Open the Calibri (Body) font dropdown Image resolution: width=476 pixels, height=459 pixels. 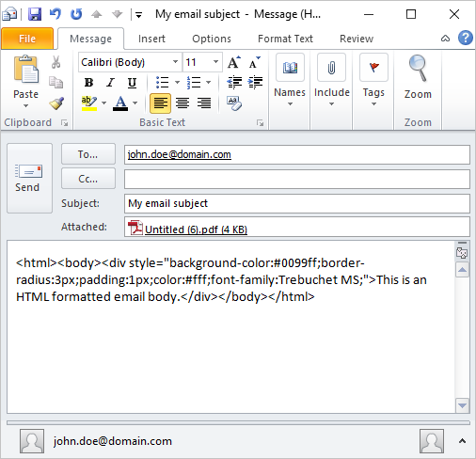pos(175,62)
